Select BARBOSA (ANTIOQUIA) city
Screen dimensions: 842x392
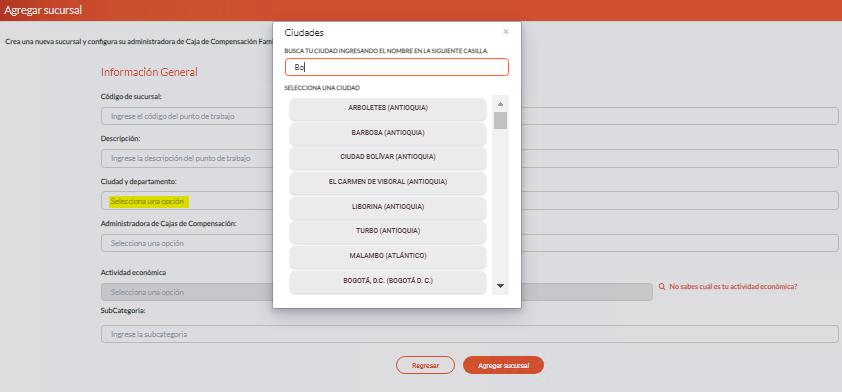coord(388,133)
